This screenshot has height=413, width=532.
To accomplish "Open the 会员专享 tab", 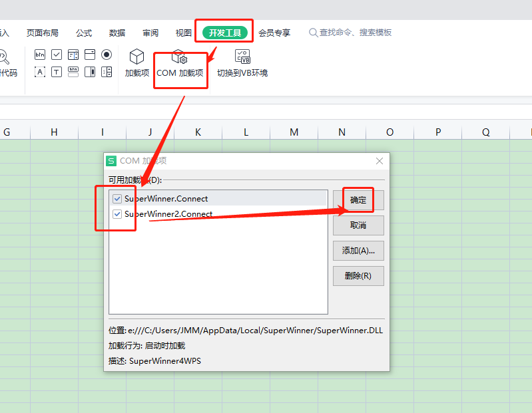I will (x=274, y=33).
